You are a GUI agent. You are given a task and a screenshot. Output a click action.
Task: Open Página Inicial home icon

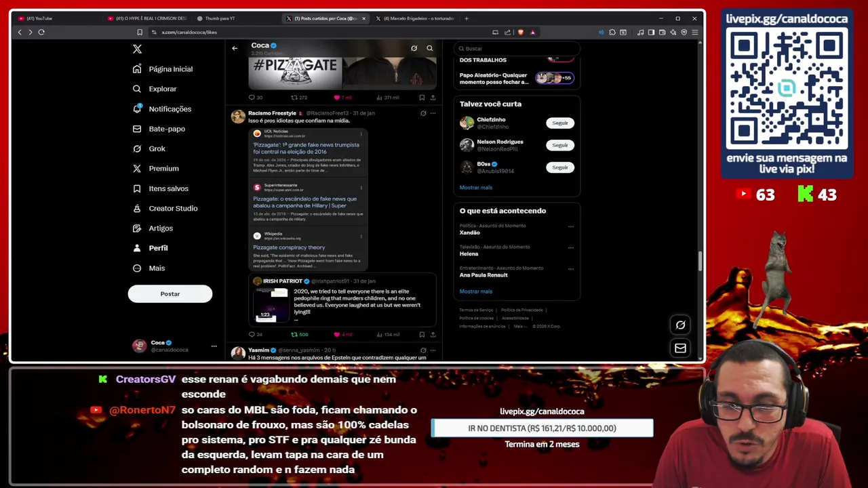coord(137,69)
